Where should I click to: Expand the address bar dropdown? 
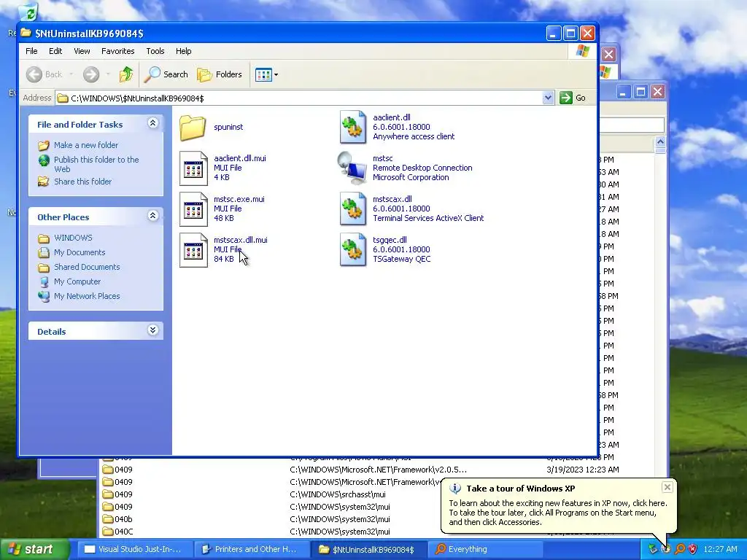[548, 98]
